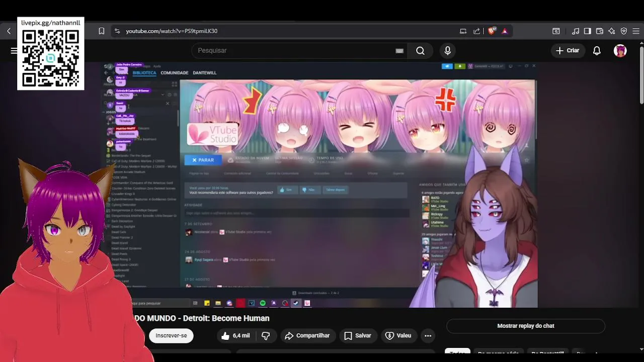Click the cast/screen icon in address bar
644x362 pixels.
point(463,31)
